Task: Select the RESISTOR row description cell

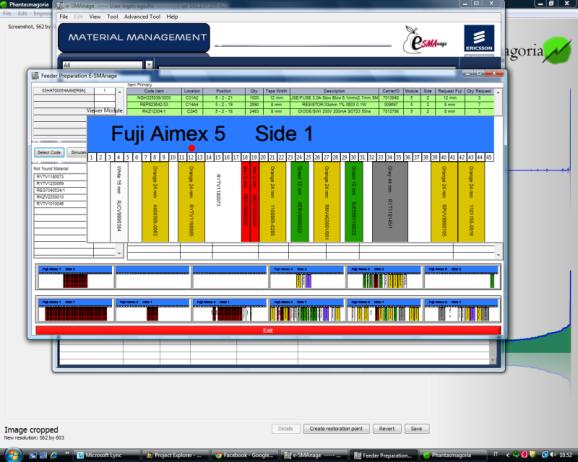Action: [334, 105]
